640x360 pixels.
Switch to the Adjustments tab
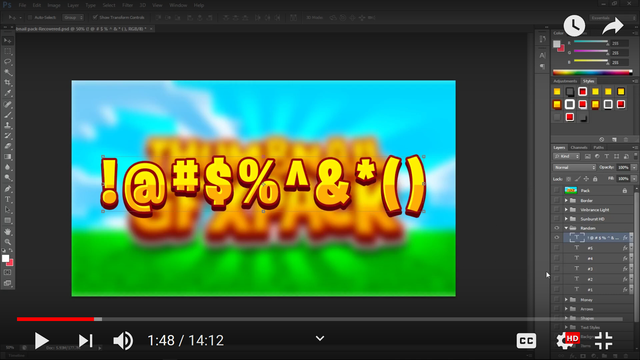point(565,81)
